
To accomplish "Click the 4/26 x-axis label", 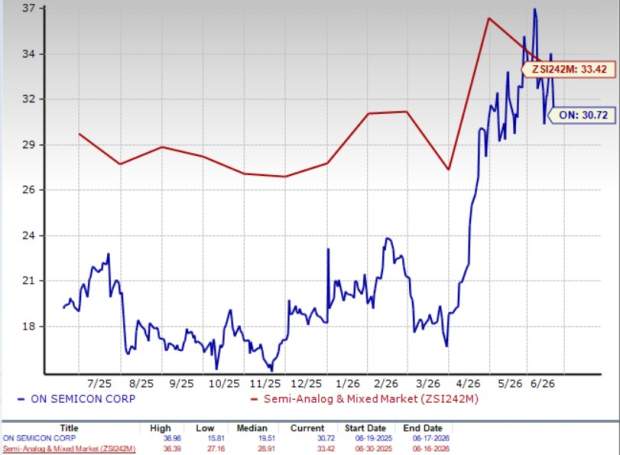I will [x=468, y=384].
